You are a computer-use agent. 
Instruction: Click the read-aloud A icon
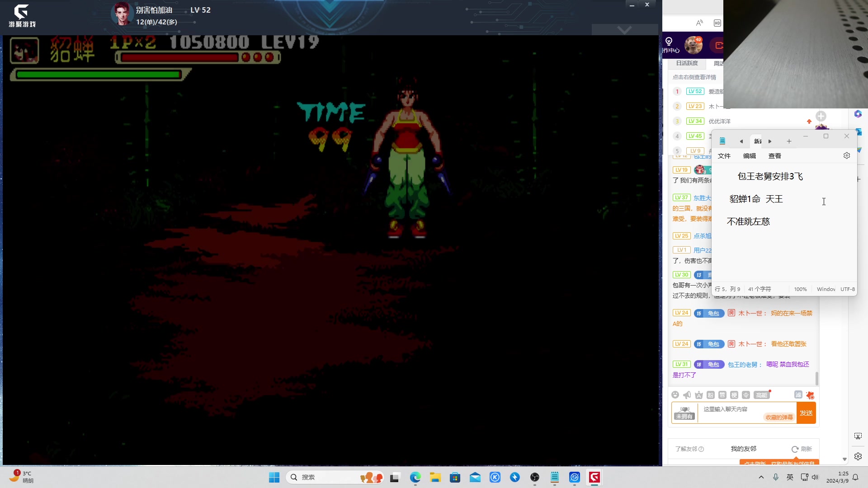[699, 23]
